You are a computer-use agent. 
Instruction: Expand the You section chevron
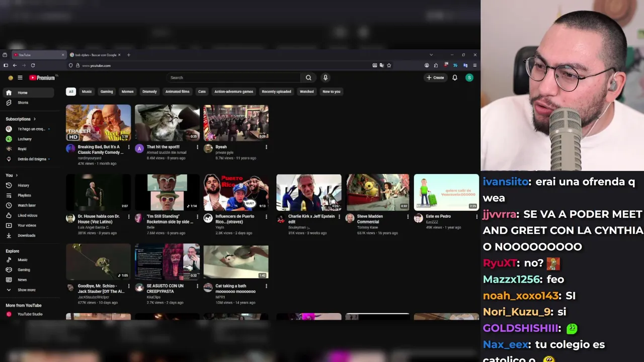17,175
